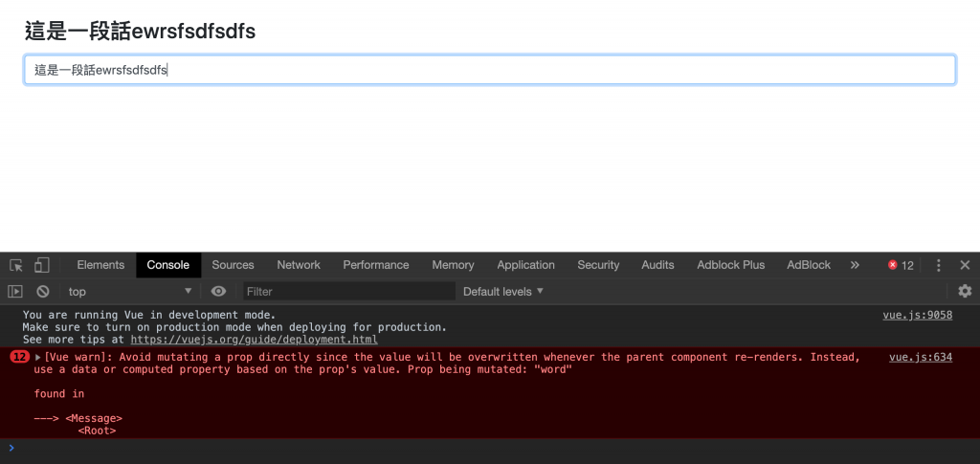Open the Security tab
The height and width of the screenshot is (464, 980).
click(598, 265)
